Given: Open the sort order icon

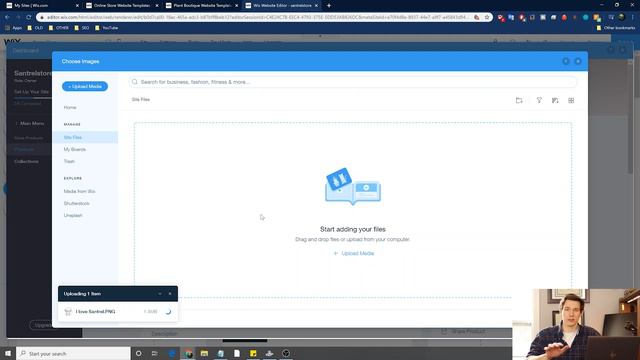Looking at the screenshot, I should pyautogui.click(x=555, y=100).
